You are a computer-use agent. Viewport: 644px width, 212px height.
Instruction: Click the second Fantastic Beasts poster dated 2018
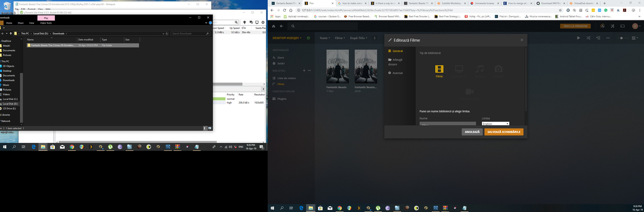(366, 66)
